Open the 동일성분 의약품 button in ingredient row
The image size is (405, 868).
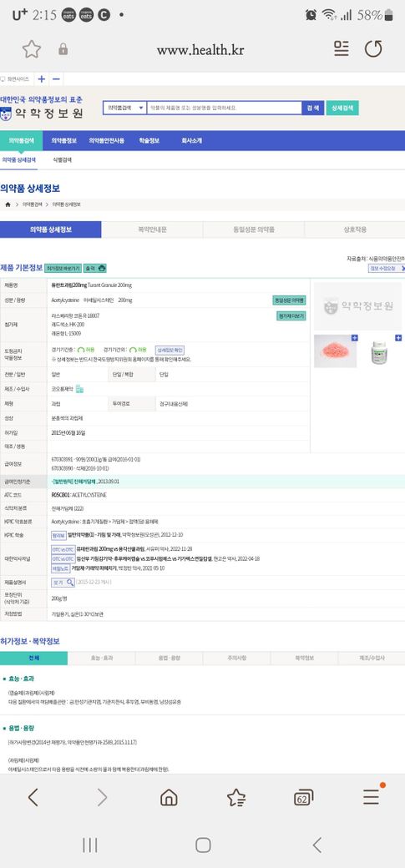point(289,300)
